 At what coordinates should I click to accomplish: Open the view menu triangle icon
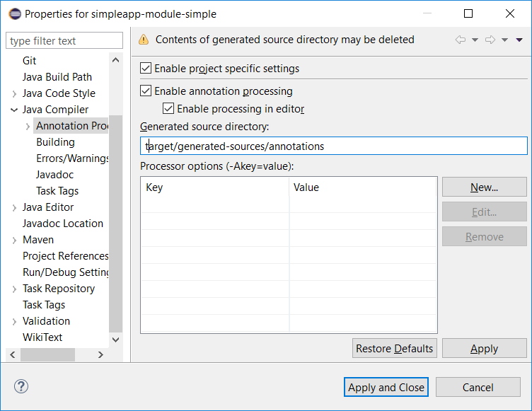point(520,40)
